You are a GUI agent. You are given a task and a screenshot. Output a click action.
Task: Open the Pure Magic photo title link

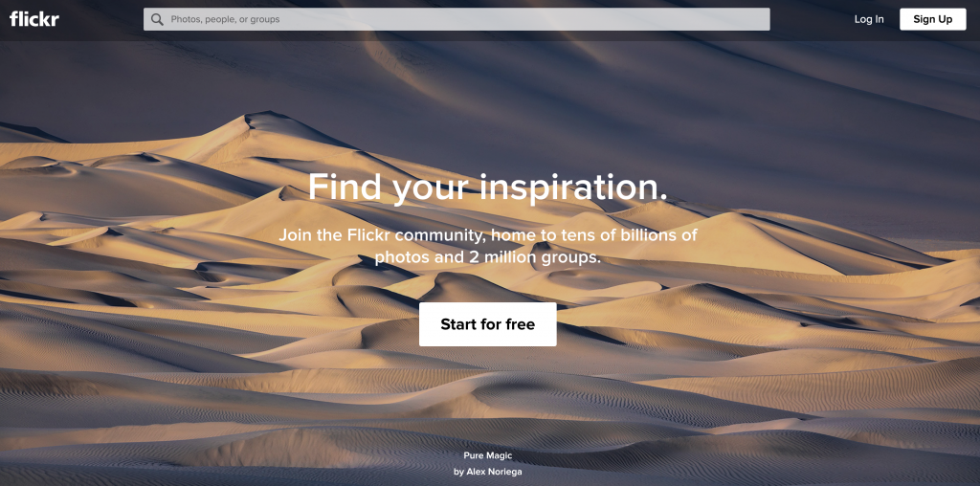pyautogui.click(x=487, y=456)
